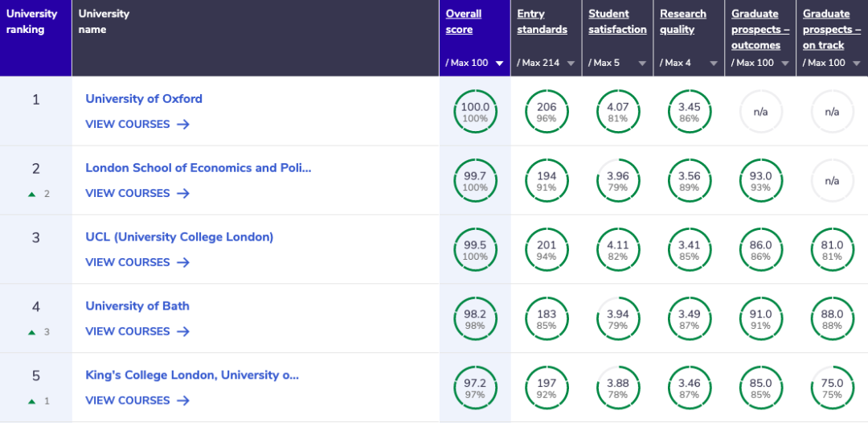The height and width of the screenshot is (423, 868).
Task: Click arrow icon beside LSE's View Courses
Action: tap(183, 194)
